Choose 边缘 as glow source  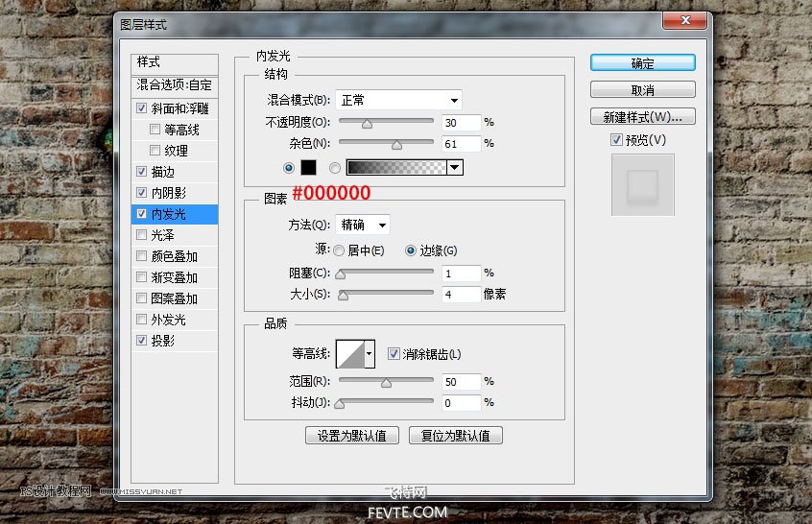pyautogui.click(x=411, y=250)
